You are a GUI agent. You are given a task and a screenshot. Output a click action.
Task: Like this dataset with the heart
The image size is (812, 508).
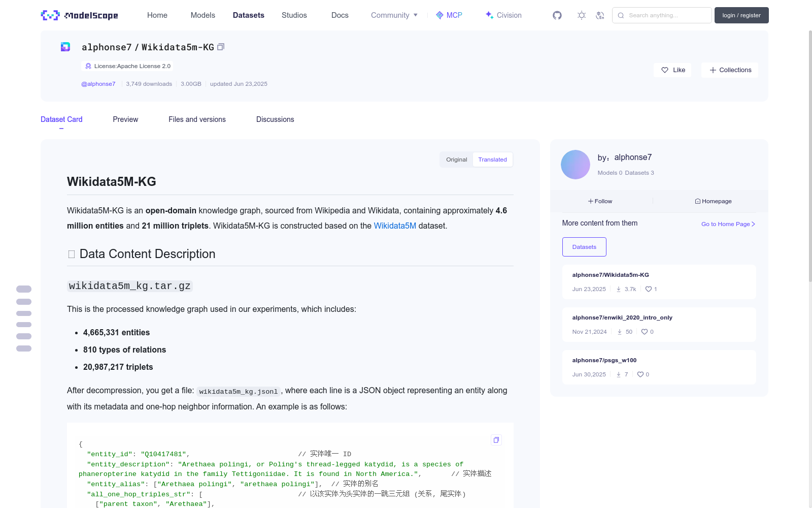[672, 70]
